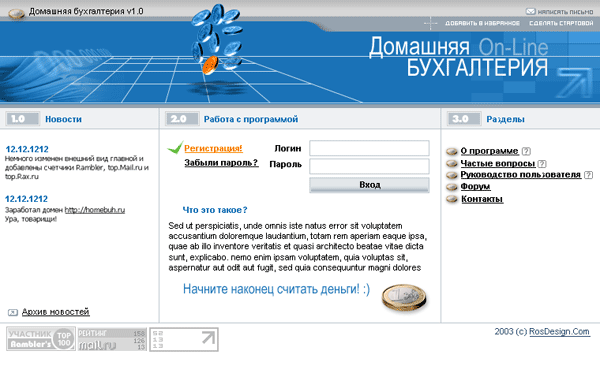Open the 'Архив новостей' link

(x=55, y=312)
